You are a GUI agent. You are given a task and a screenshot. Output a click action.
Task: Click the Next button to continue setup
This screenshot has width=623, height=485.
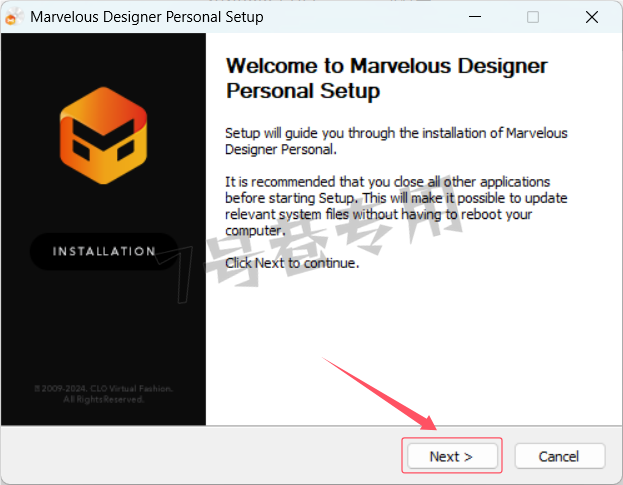(x=452, y=456)
